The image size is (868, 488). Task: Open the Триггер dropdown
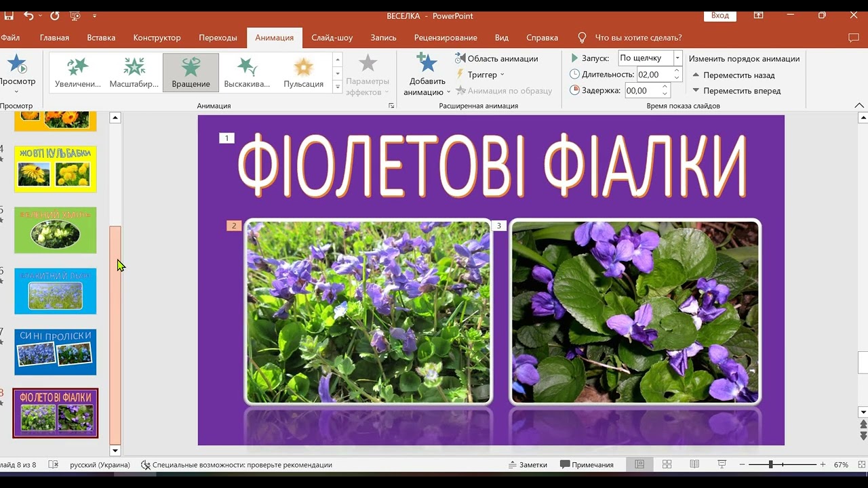[481, 75]
